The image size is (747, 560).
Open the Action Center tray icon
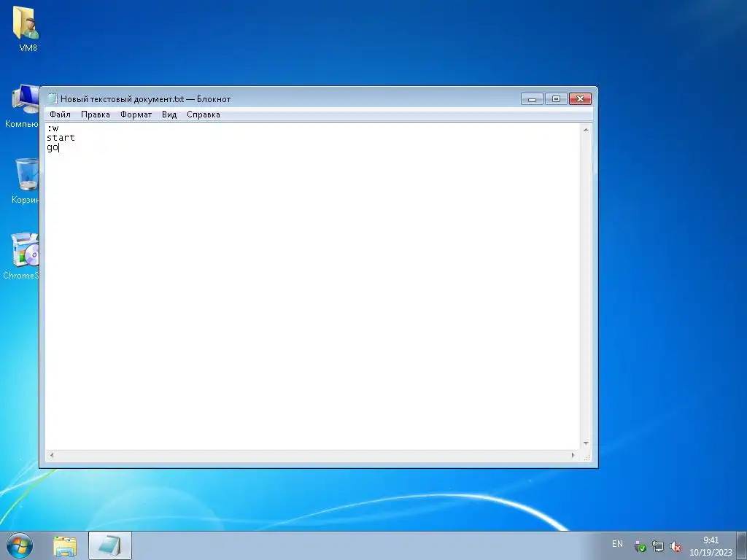640,547
